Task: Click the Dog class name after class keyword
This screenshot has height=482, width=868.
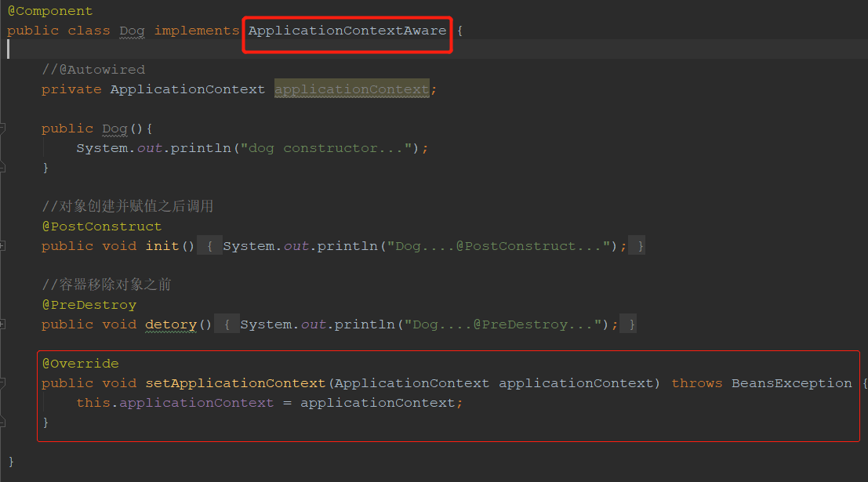Action: 132,31
